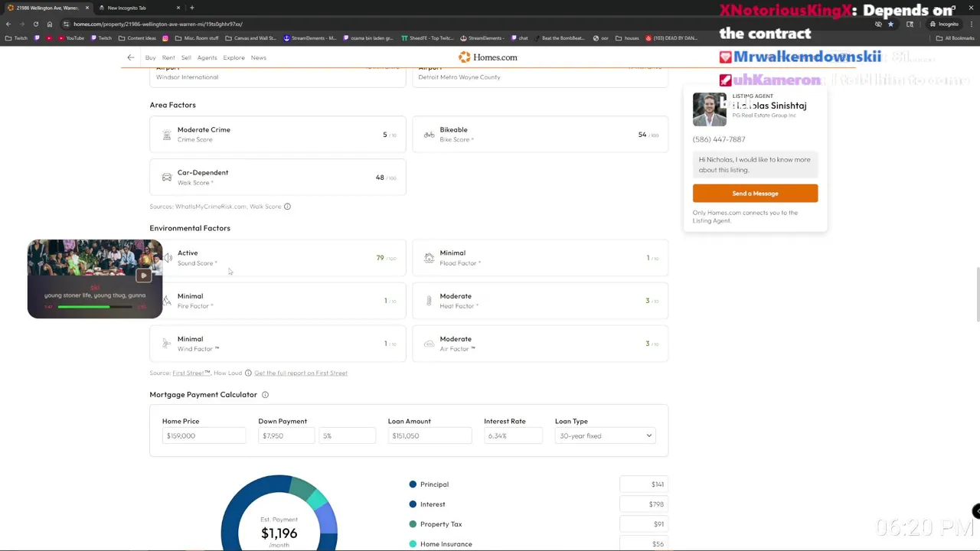Click the Principal $141 amount box

pos(643,484)
